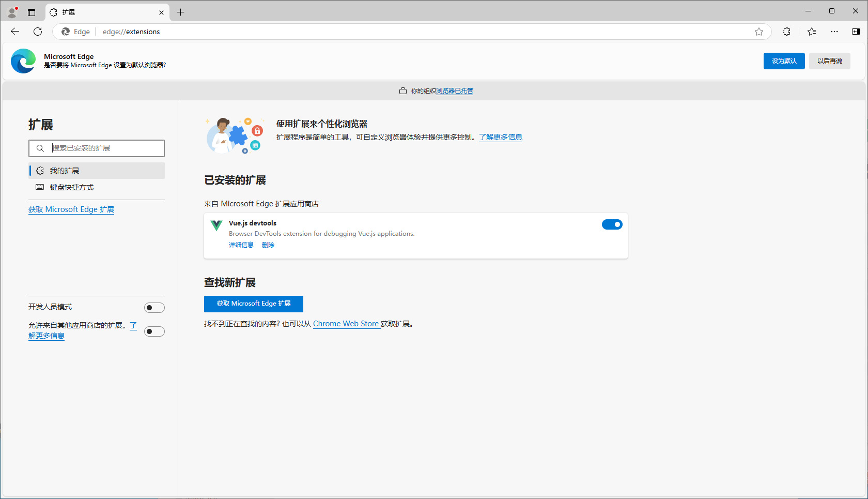This screenshot has height=499, width=868.
Task: Open 浏览器已托管 link
Action: 455,91
